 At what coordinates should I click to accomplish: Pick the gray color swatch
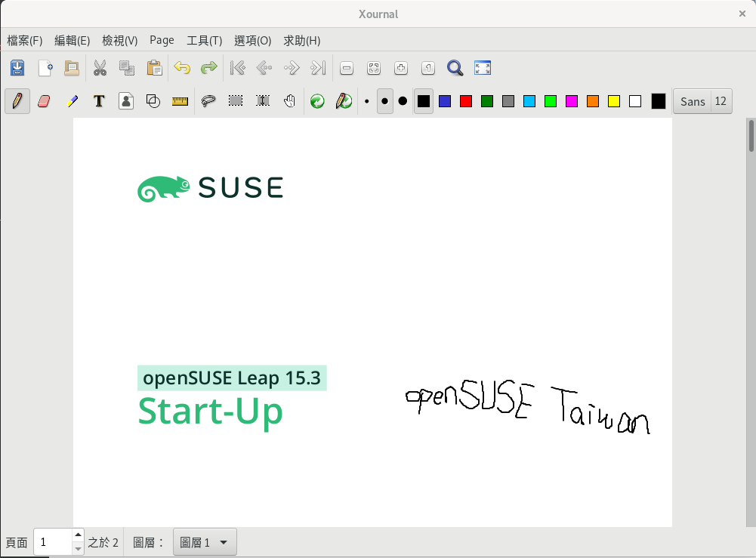point(508,101)
